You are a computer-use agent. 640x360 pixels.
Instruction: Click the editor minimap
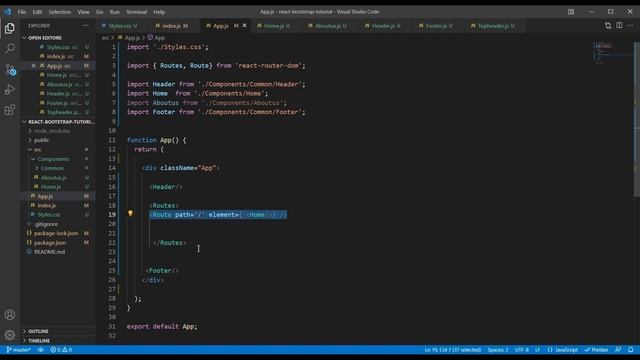pyautogui.click(x=612, y=53)
